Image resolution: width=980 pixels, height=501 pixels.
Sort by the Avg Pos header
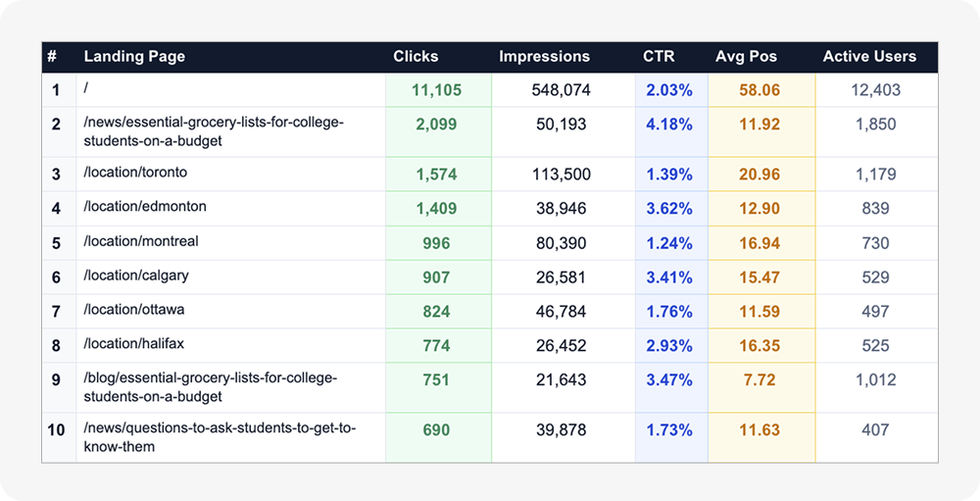coord(746,57)
